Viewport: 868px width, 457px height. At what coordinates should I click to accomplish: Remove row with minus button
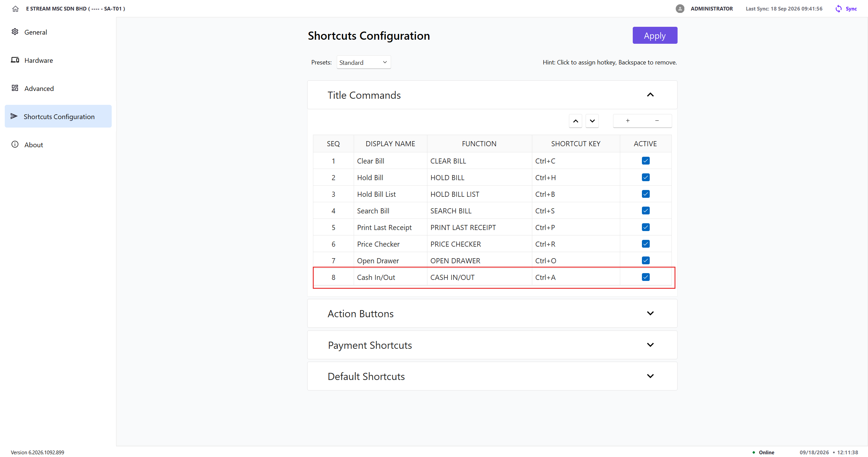[657, 121]
